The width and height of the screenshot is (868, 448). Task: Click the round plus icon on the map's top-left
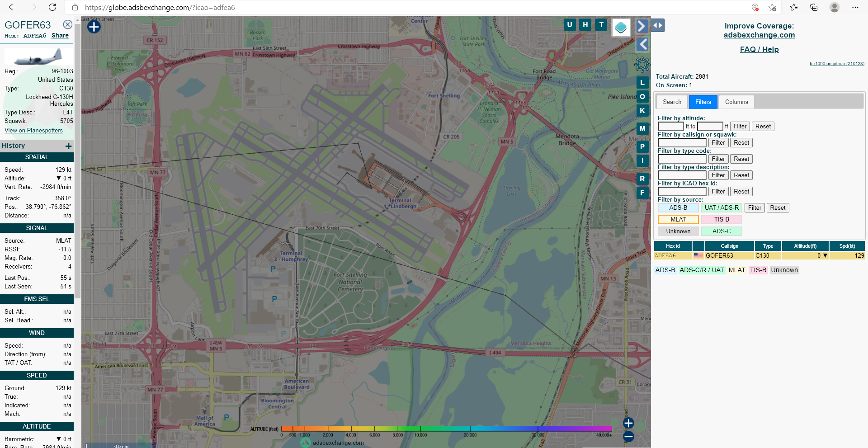point(94,27)
